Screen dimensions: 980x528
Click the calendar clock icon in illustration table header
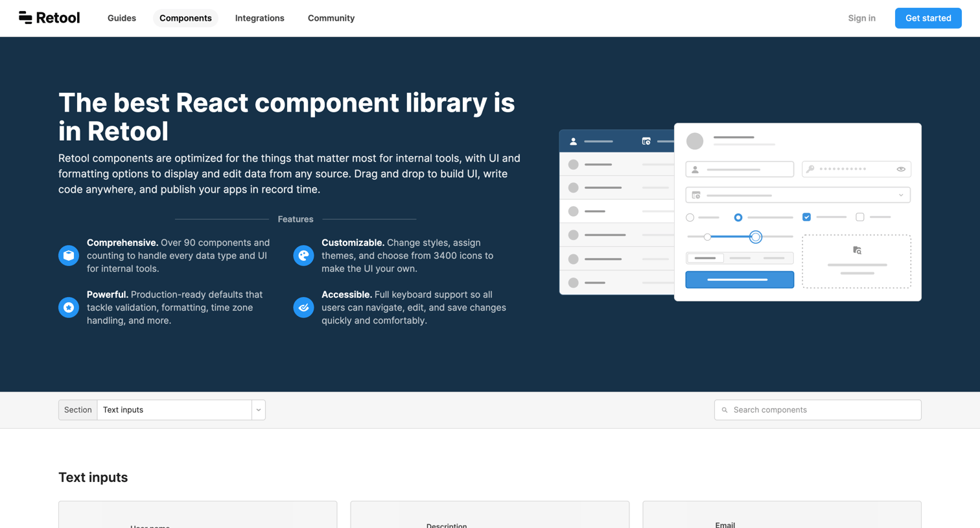(646, 141)
